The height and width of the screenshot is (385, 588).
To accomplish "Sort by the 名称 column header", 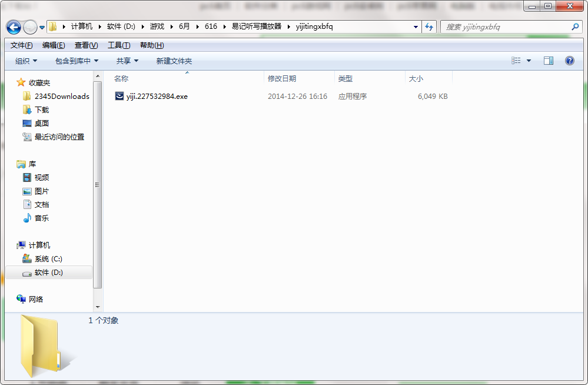I will 121,78.
